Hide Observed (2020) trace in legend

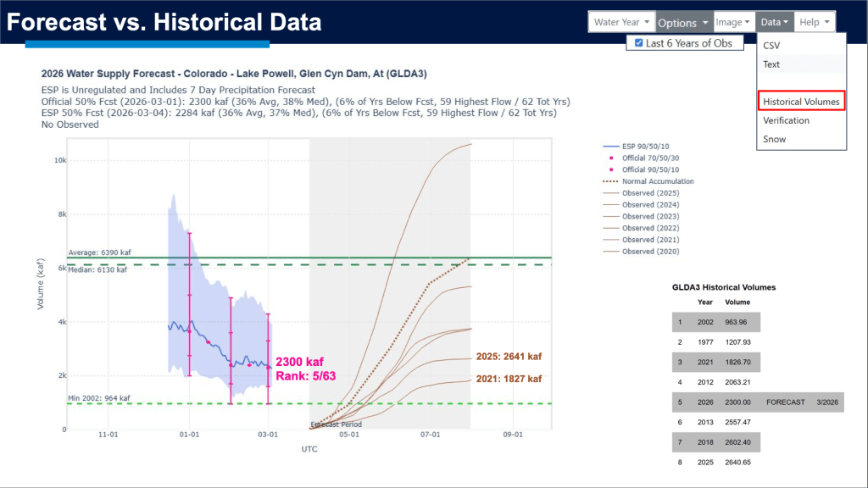[x=650, y=252]
